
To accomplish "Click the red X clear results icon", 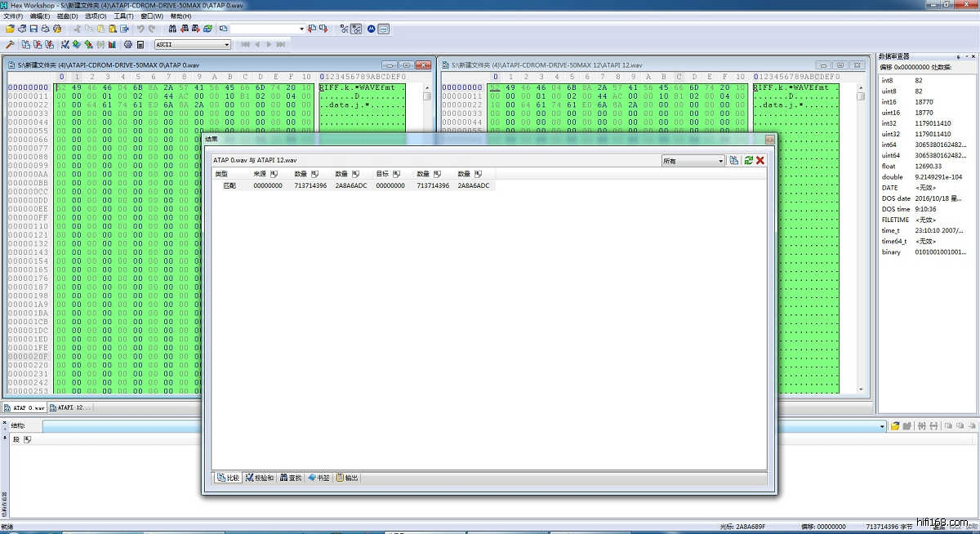I will tap(760, 161).
